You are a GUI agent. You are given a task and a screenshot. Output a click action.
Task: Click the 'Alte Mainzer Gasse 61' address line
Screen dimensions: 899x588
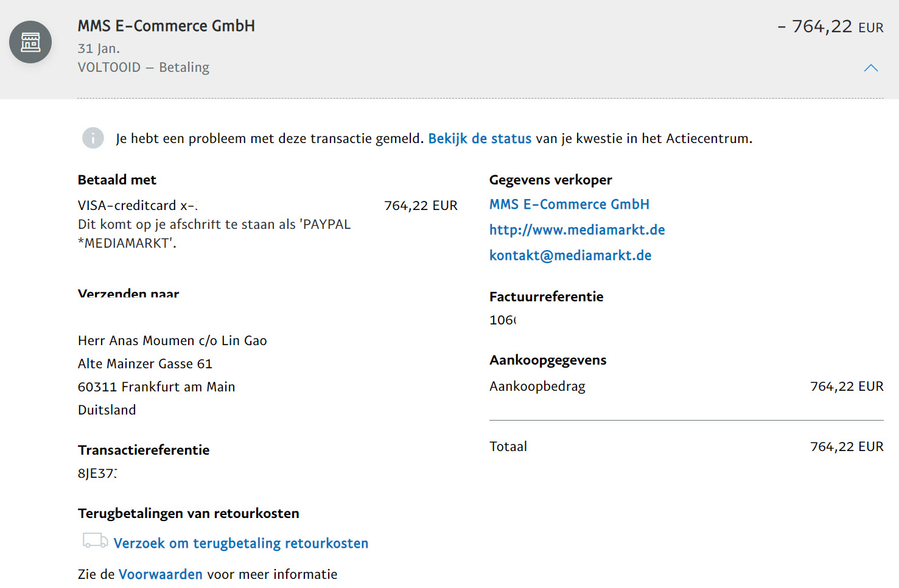click(x=145, y=364)
